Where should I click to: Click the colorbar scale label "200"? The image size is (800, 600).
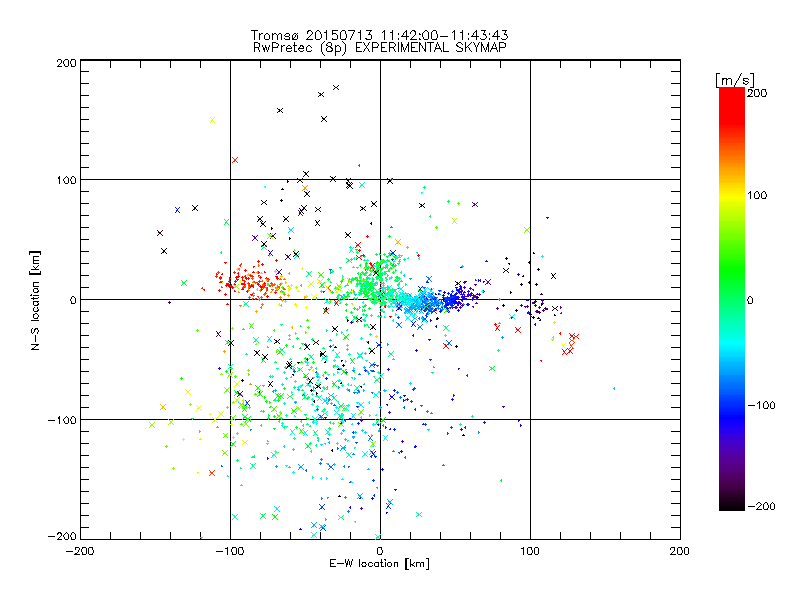757,93
